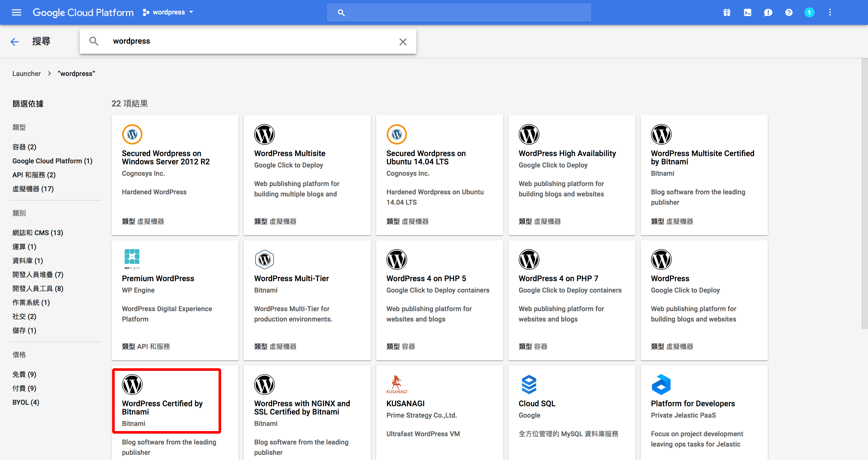This screenshot has height=460, width=868.
Task: Activate Cloud Shell terminal icon
Action: [x=747, y=12]
